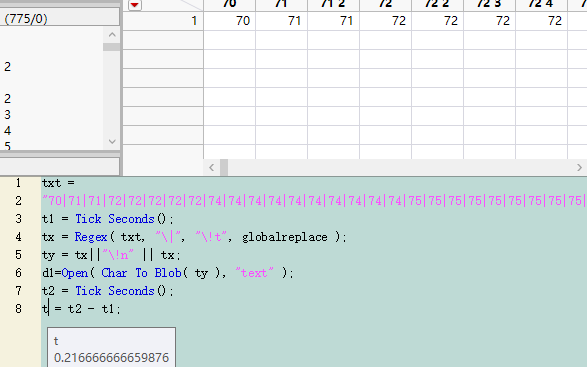
Task: Click the columns list scroll-up arrow
Action: click(112, 35)
